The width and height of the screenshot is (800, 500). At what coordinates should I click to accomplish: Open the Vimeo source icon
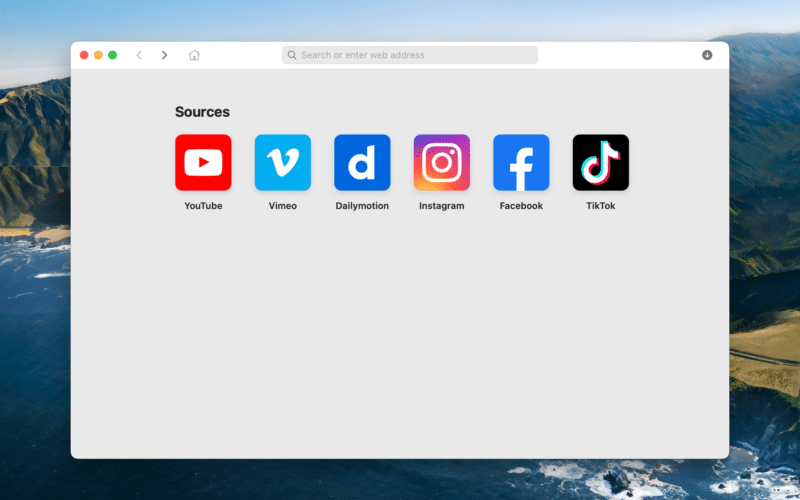click(283, 162)
